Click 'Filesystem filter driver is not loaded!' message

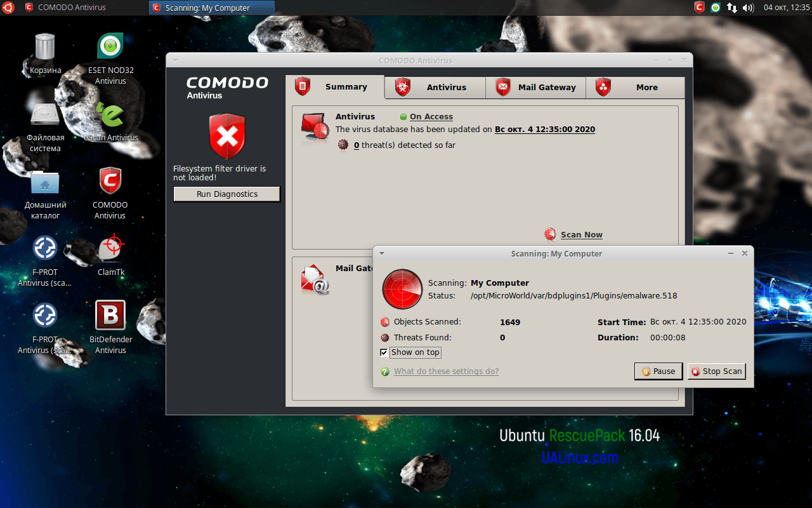click(219, 173)
